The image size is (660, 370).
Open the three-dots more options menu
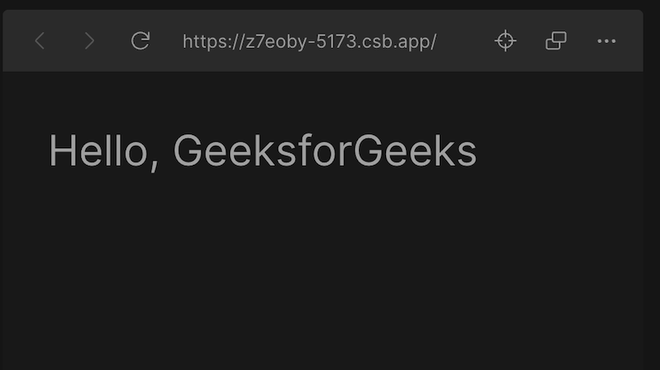tap(606, 41)
